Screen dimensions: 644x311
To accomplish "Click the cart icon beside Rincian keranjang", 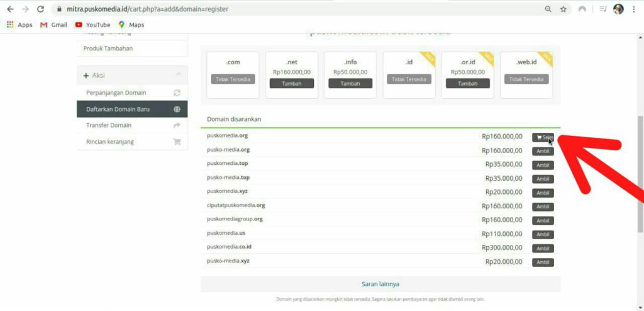I will [177, 142].
